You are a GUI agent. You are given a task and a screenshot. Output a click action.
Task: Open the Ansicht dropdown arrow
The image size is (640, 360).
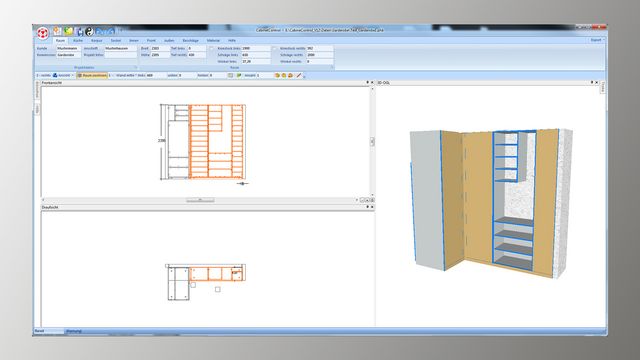(73, 76)
